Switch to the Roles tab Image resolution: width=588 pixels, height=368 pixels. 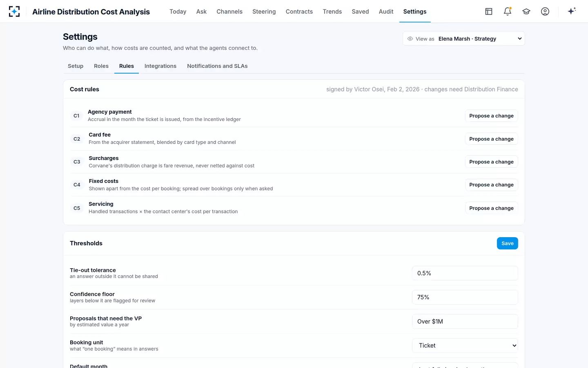tap(101, 66)
